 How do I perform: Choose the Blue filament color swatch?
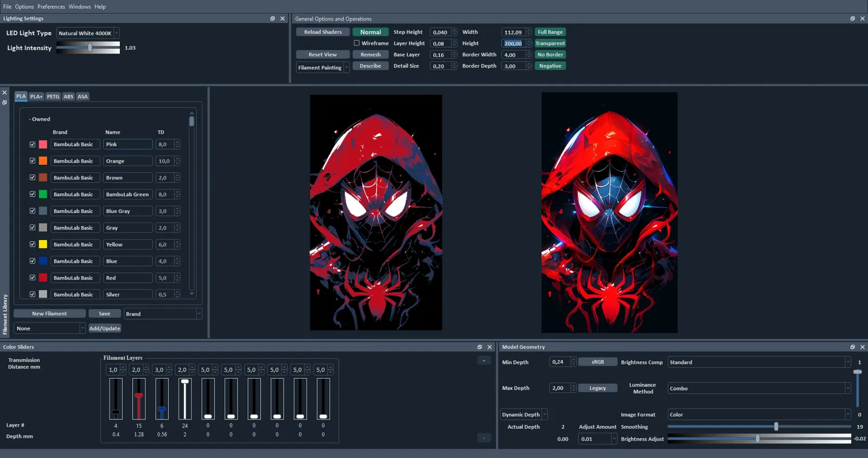pyautogui.click(x=43, y=261)
